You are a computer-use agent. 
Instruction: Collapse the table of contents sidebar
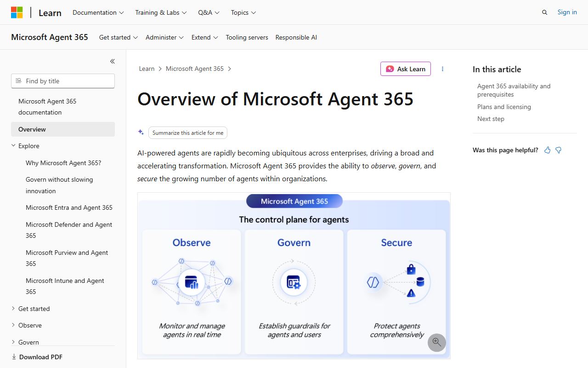point(113,61)
